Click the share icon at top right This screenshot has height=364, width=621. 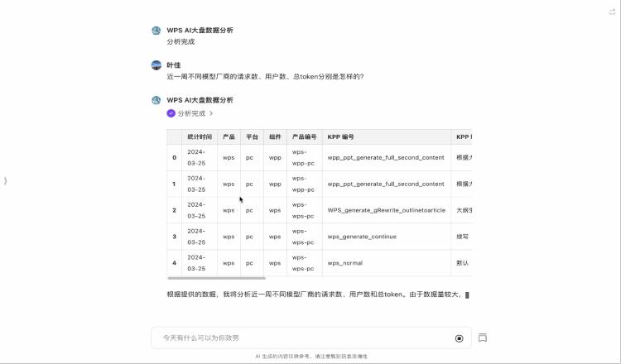pyautogui.click(x=612, y=12)
